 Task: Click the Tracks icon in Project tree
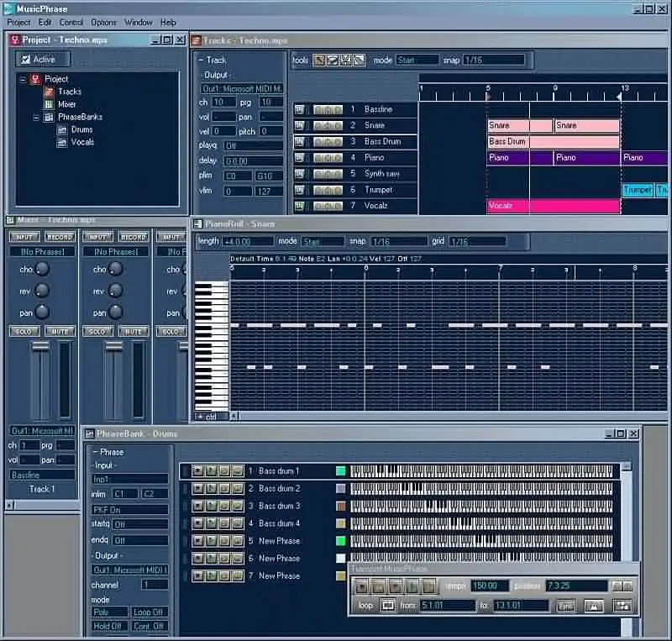point(49,92)
